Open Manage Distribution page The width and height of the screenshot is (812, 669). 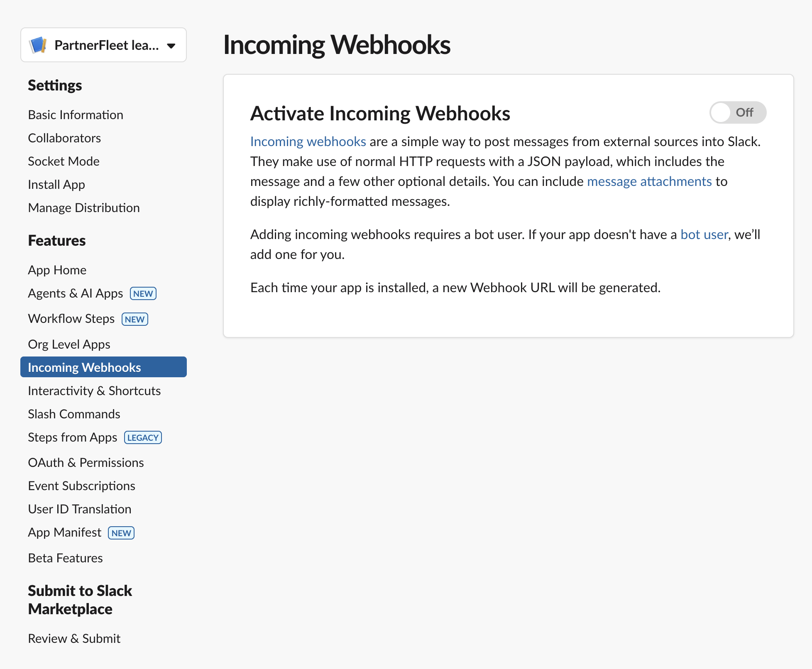tap(84, 208)
